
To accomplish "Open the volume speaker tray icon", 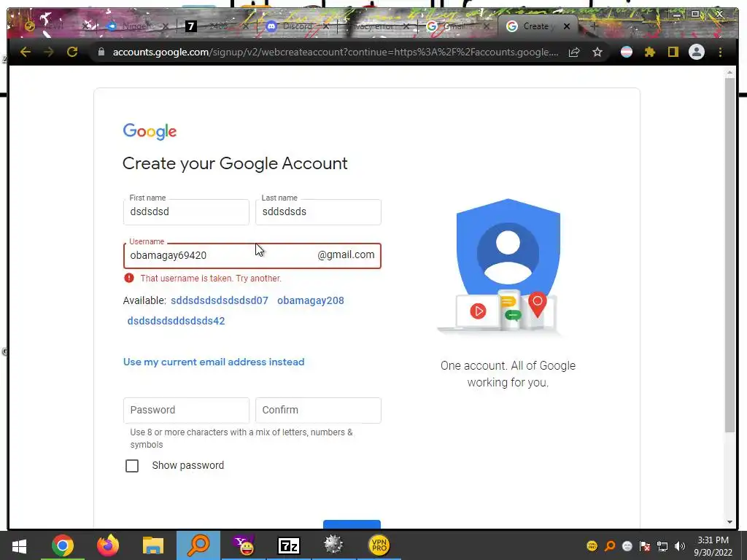I will (680, 546).
